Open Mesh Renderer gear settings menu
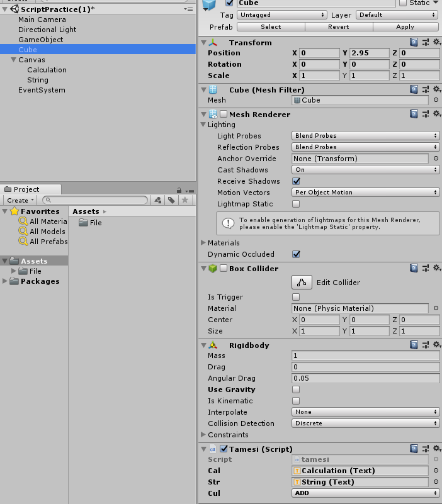442x504 pixels. (x=437, y=114)
